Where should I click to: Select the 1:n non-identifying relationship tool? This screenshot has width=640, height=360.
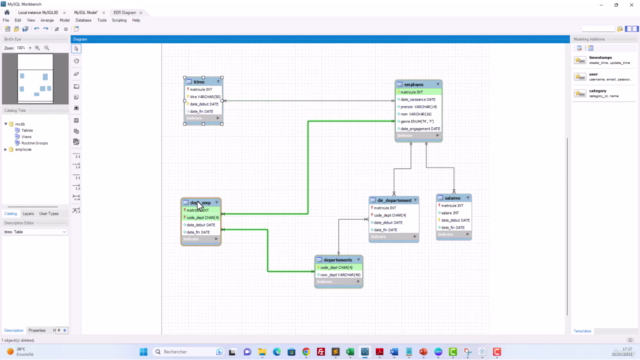pos(76,166)
